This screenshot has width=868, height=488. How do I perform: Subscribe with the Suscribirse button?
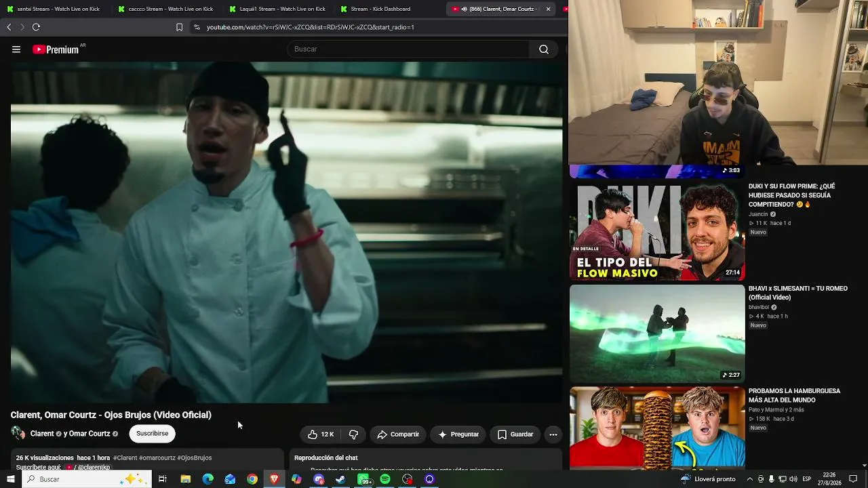(x=152, y=434)
